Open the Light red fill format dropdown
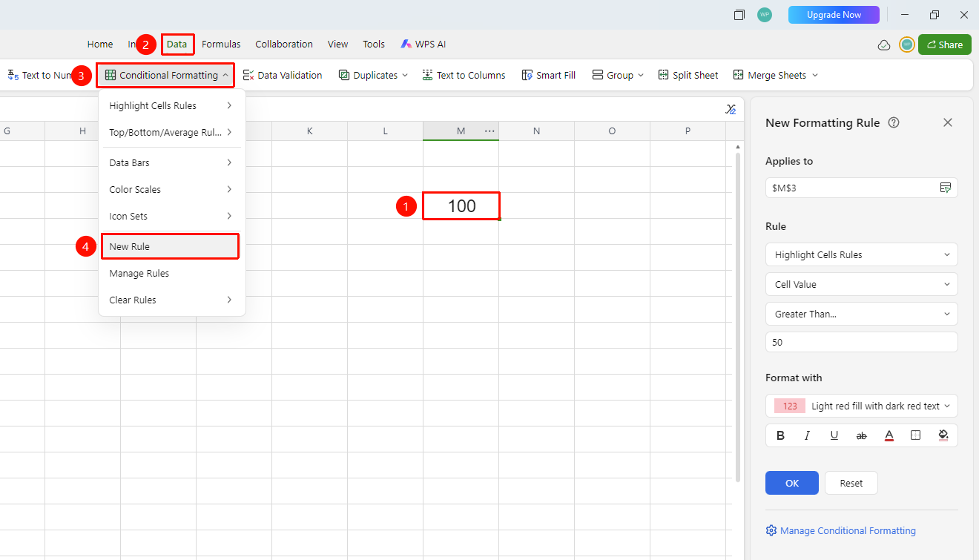The height and width of the screenshot is (560, 979). [x=862, y=406]
